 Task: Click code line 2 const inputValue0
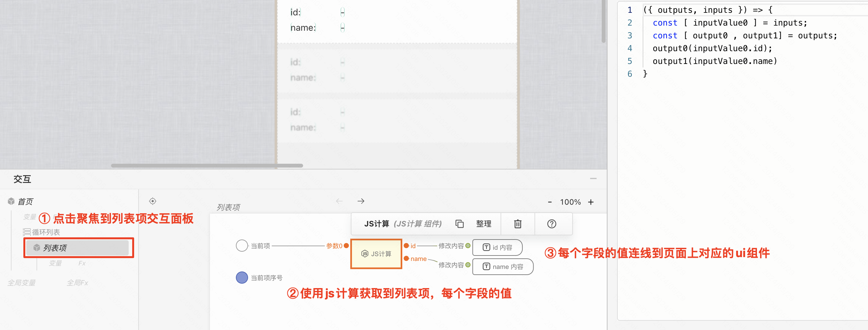point(730,23)
